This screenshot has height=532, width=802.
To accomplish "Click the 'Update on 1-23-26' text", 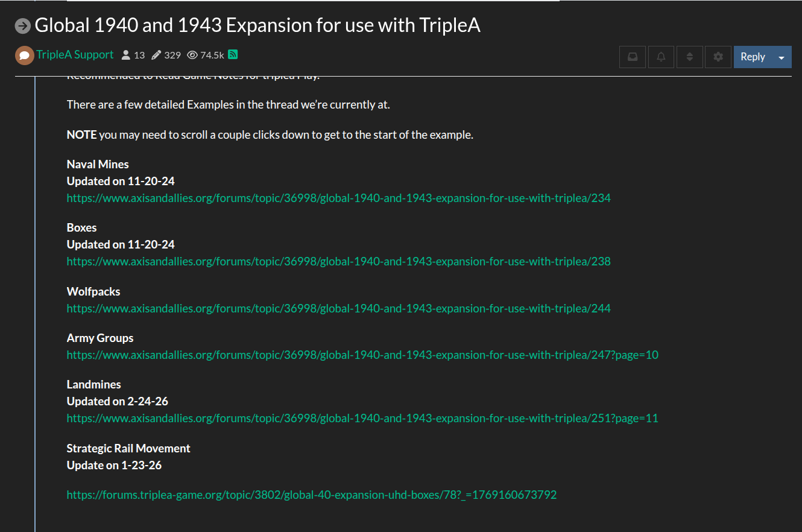I will click(114, 465).
